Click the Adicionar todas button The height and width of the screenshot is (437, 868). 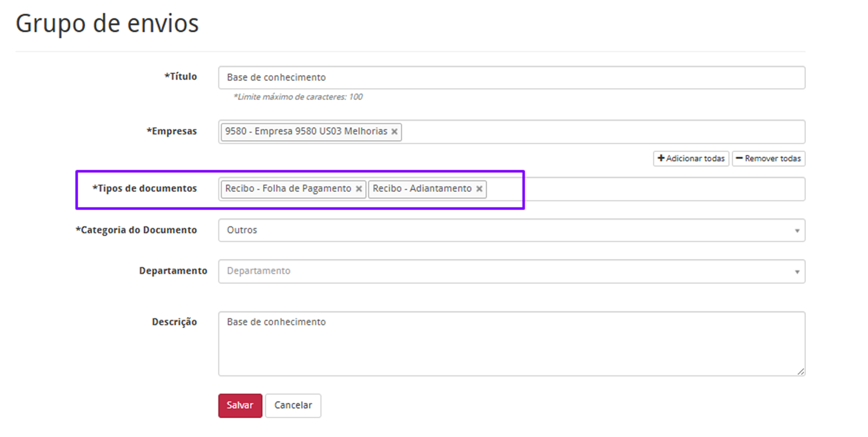691,159
